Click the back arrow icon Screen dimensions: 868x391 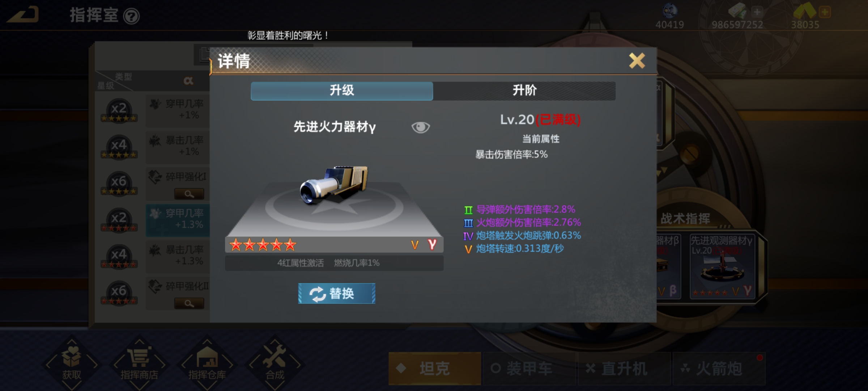(23, 15)
